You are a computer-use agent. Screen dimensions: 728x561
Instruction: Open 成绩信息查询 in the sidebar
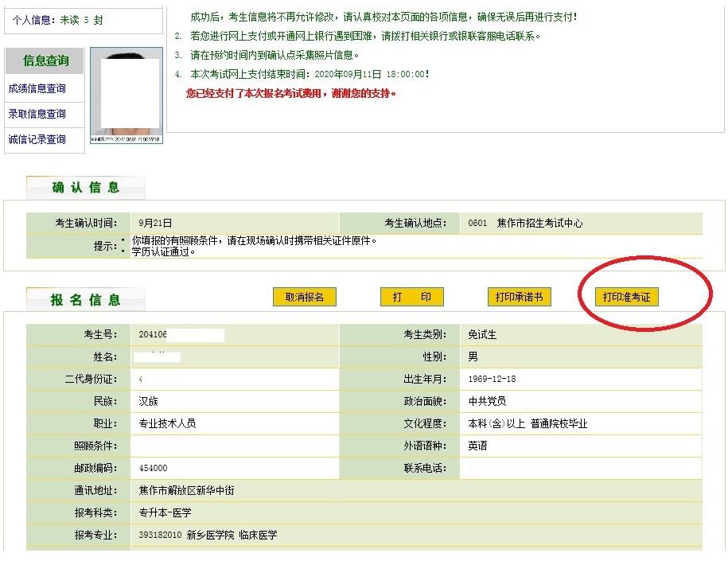coord(37,89)
